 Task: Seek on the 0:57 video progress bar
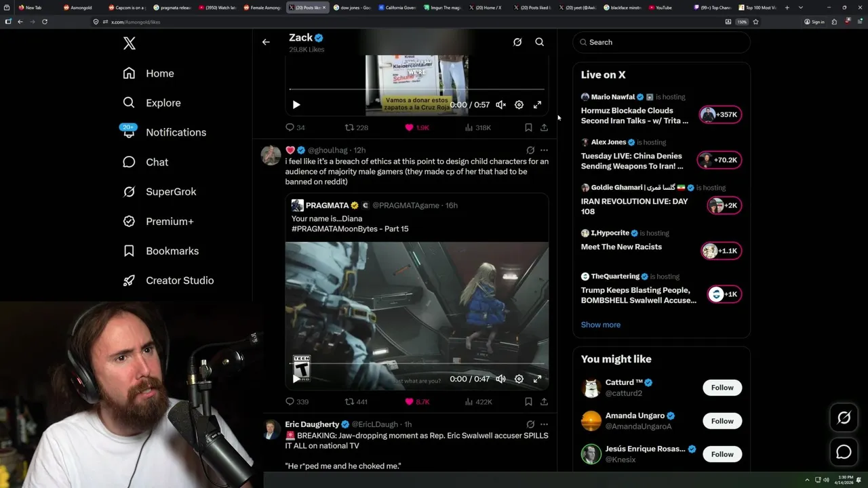416,89
